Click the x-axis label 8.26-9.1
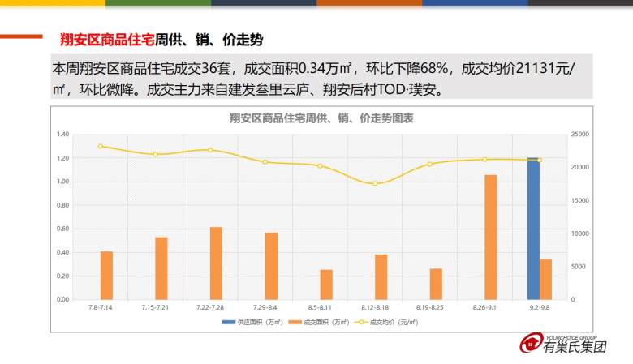 click(484, 307)
